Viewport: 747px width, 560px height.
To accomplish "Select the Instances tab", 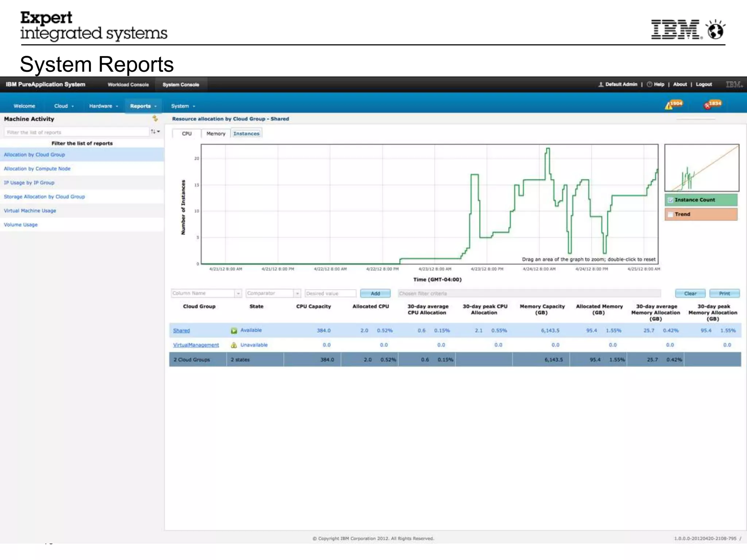I will click(x=246, y=134).
